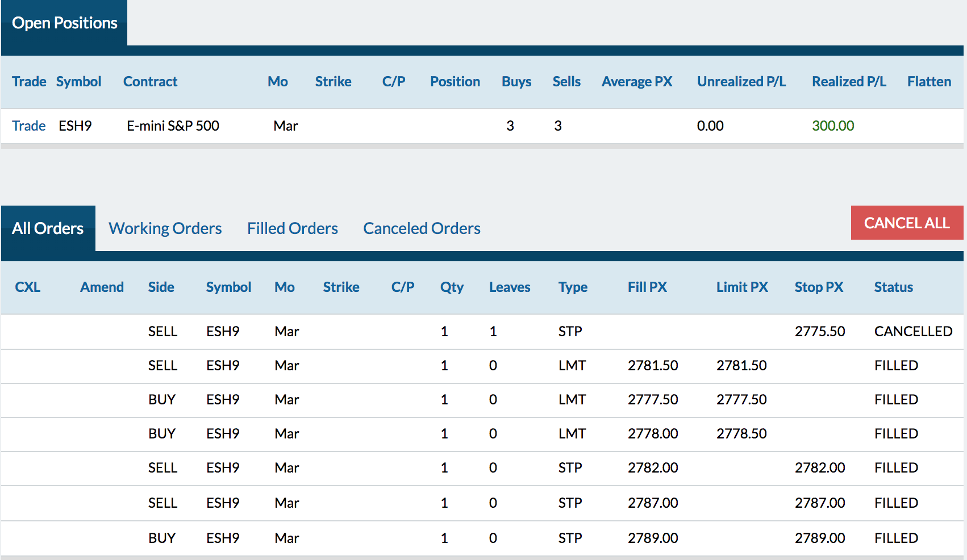The height and width of the screenshot is (560, 967).
Task: Click the fill price 2782.00
Action: tap(653, 467)
